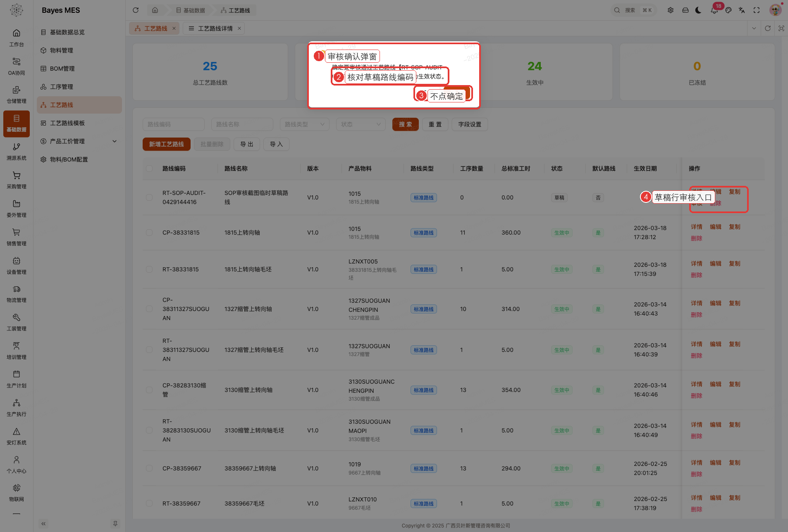Open the theme palette icon
This screenshot has height=532, width=788.
pos(728,10)
